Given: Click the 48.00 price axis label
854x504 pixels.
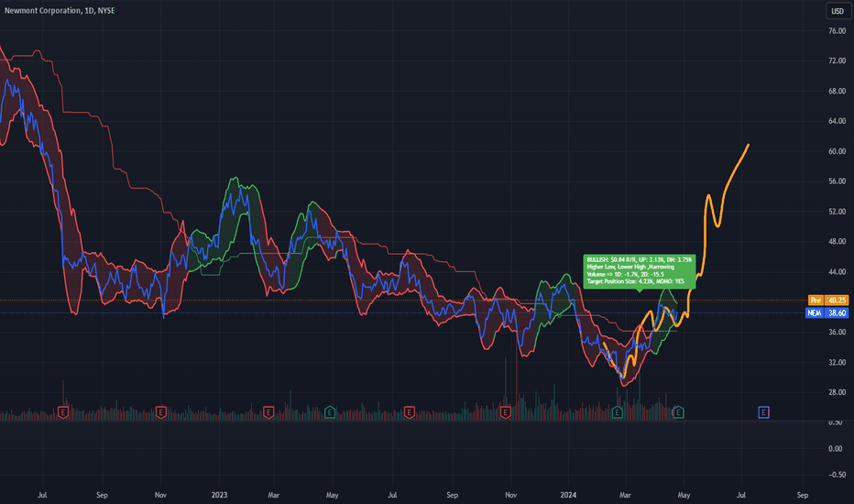Looking at the screenshot, I should (838, 241).
